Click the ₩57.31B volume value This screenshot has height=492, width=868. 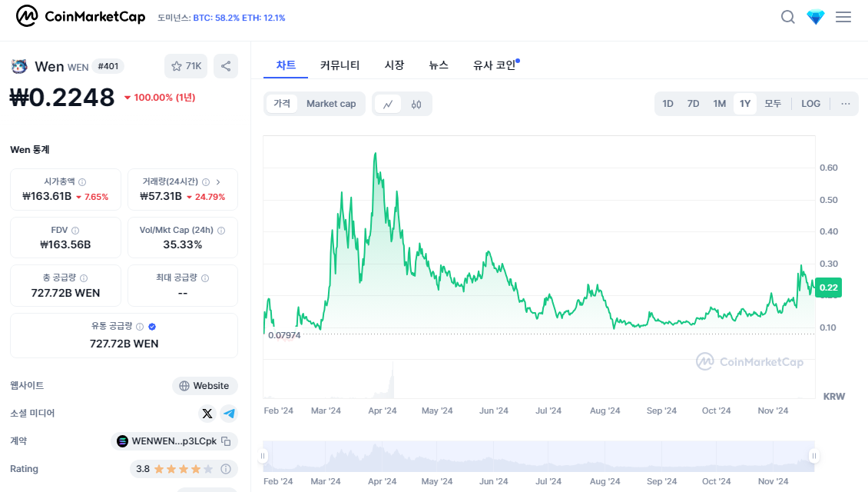(x=161, y=196)
